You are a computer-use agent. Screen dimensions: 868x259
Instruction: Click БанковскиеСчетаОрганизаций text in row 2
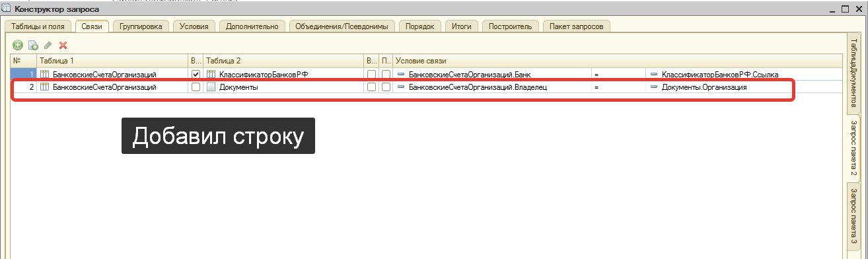point(104,87)
